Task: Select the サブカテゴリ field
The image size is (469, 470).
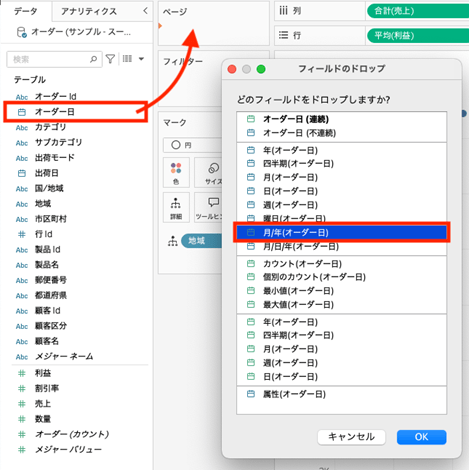Action: [59, 142]
